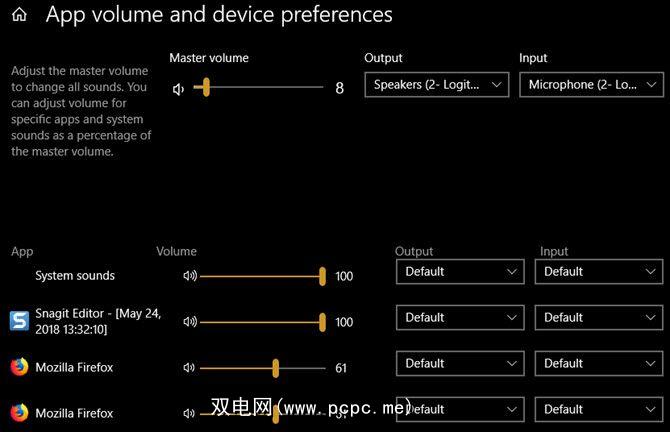
Task: Click the Snagit Editor volume slider
Action: [x=262, y=322]
